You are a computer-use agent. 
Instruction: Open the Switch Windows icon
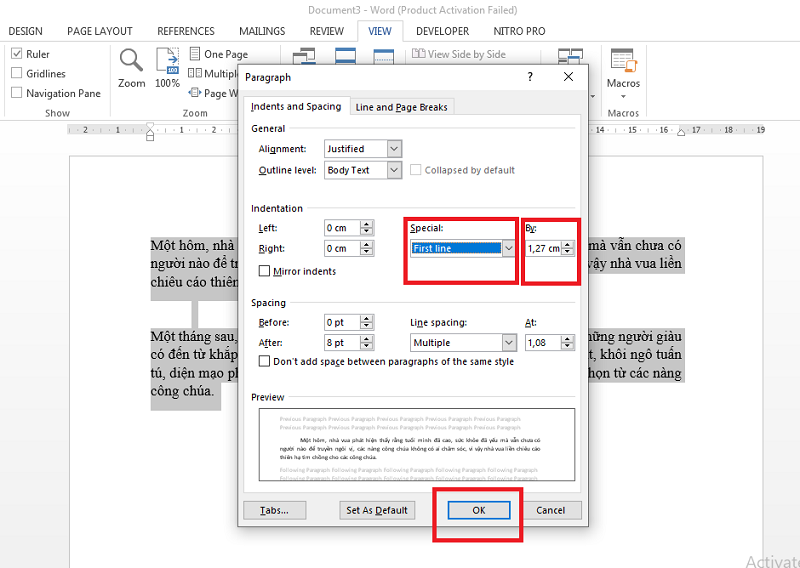point(570,56)
